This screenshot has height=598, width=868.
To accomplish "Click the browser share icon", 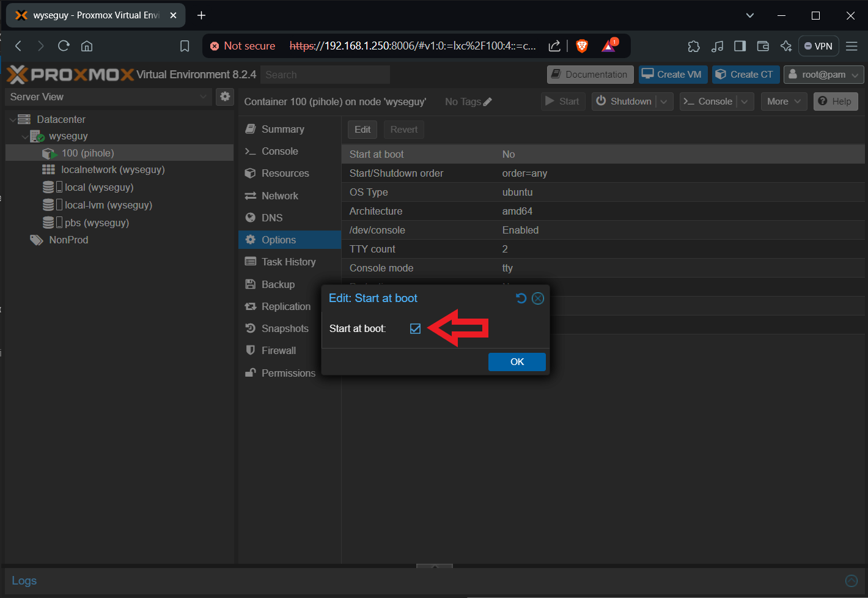I will point(554,46).
